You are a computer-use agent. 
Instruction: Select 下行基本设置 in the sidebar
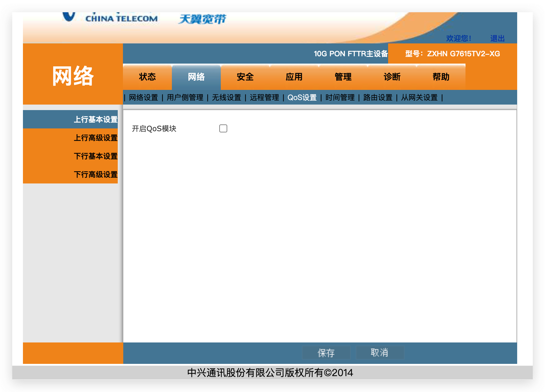[96, 156]
